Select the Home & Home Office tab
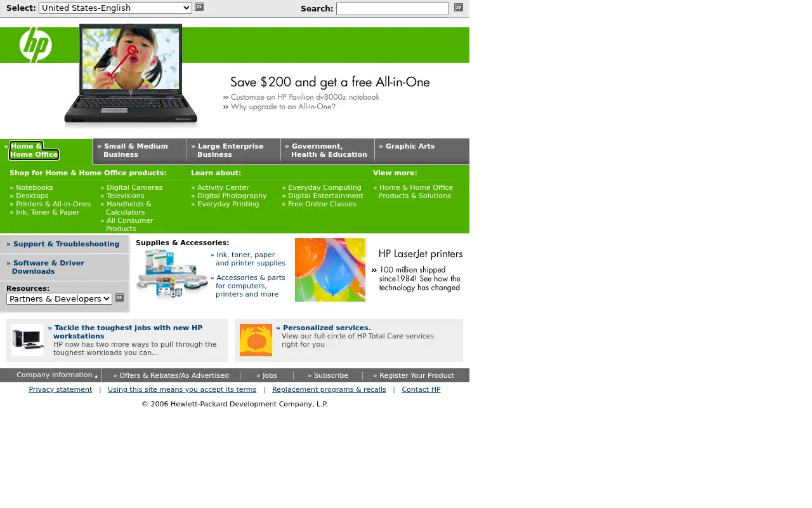The height and width of the screenshot is (508, 812). tap(34, 150)
